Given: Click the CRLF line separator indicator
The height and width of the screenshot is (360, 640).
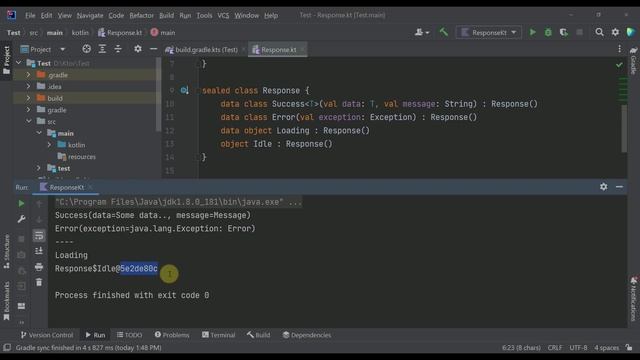Looking at the screenshot, I should (x=555, y=348).
